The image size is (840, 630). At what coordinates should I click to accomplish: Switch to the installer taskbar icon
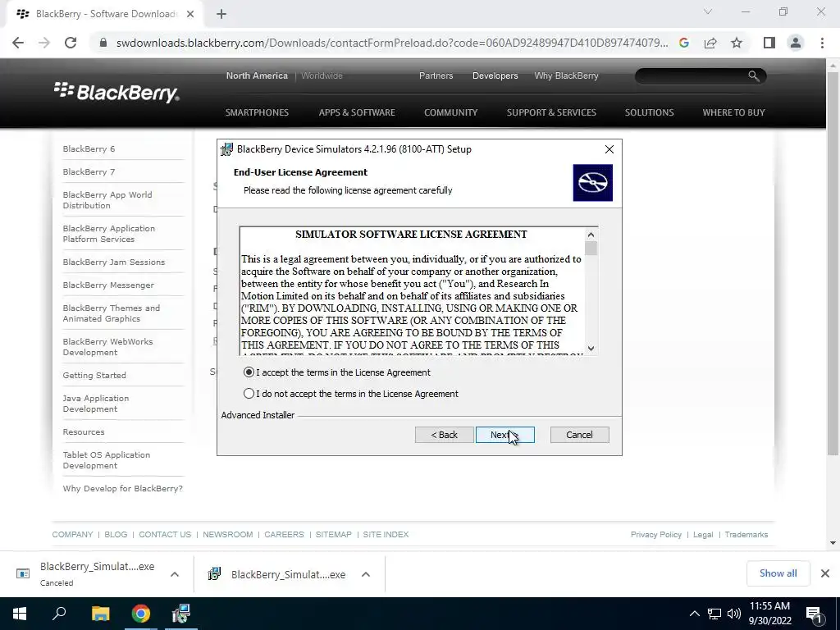(x=181, y=614)
